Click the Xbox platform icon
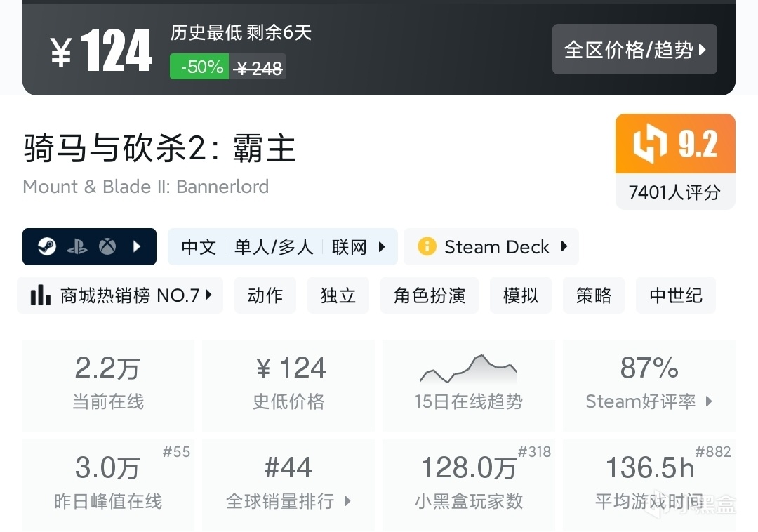The image size is (758, 532). 107,247
